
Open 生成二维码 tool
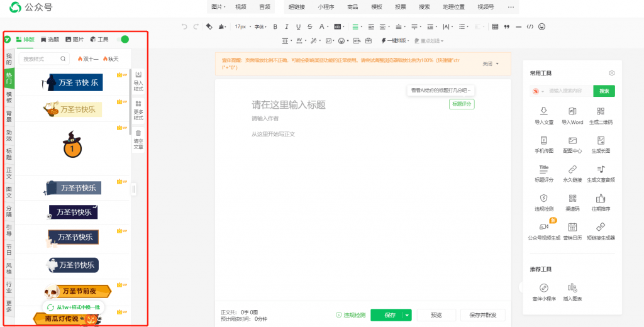coord(601,116)
